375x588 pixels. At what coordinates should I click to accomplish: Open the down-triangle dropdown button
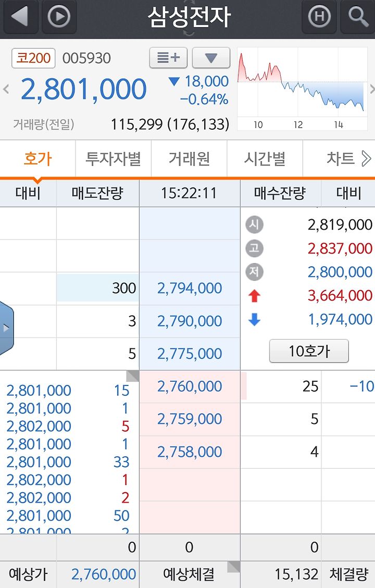click(x=211, y=58)
